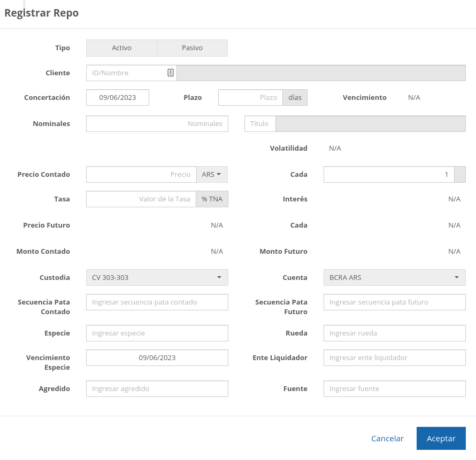Click the contact card icon in Cliente field

[171, 73]
